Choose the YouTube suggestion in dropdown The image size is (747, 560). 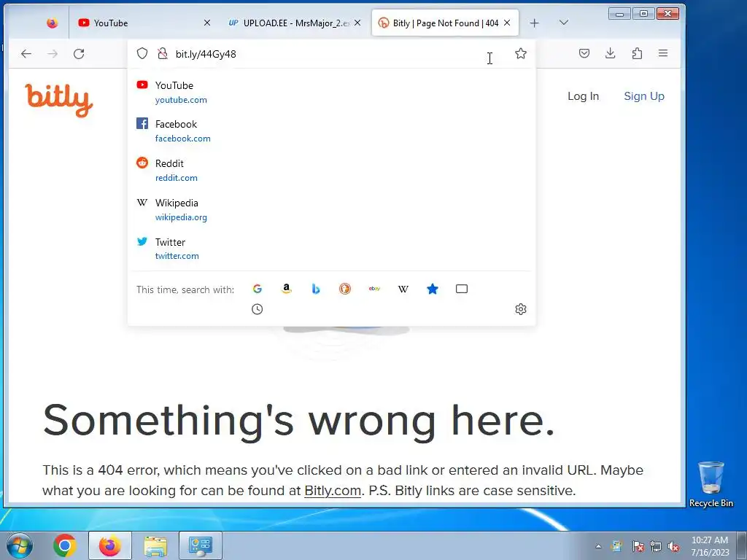tap(332, 93)
